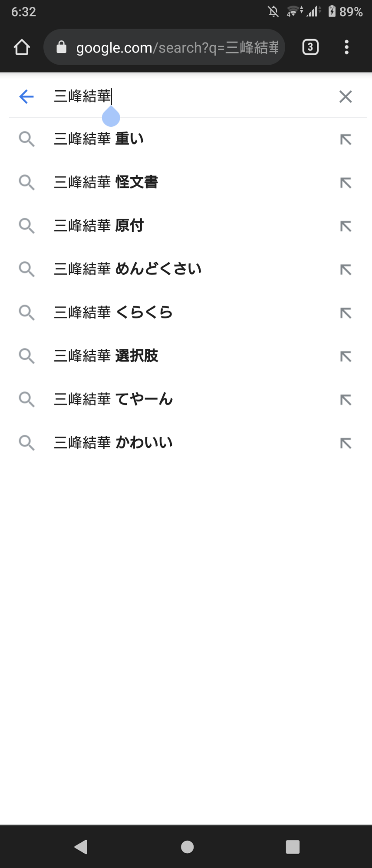Fill query with 怪文書 via arrow icon
Viewport: 372px width, 868px height.
(x=346, y=183)
